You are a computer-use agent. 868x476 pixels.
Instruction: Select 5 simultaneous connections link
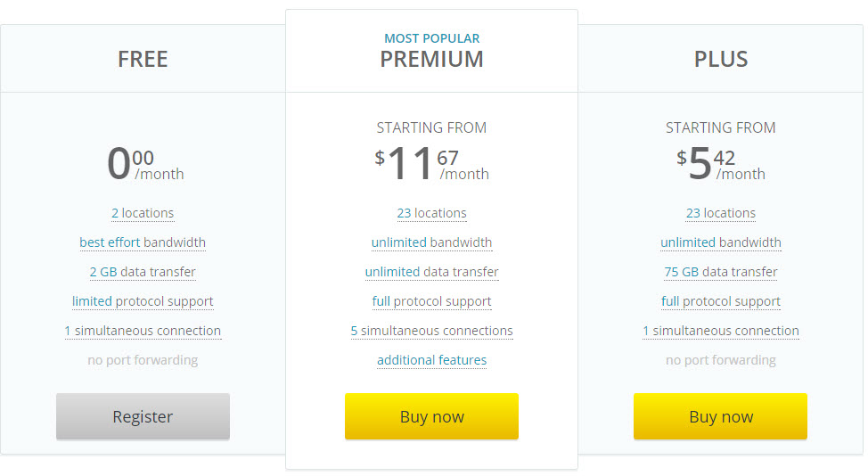click(432, 331)
